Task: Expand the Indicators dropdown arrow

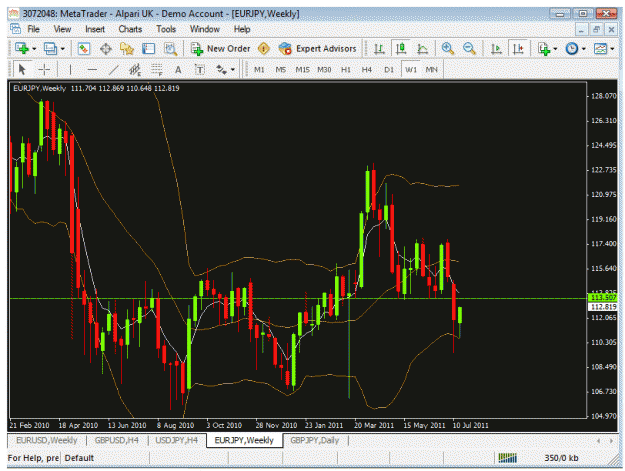Action: pyautogui.click(x=555, y=49)
